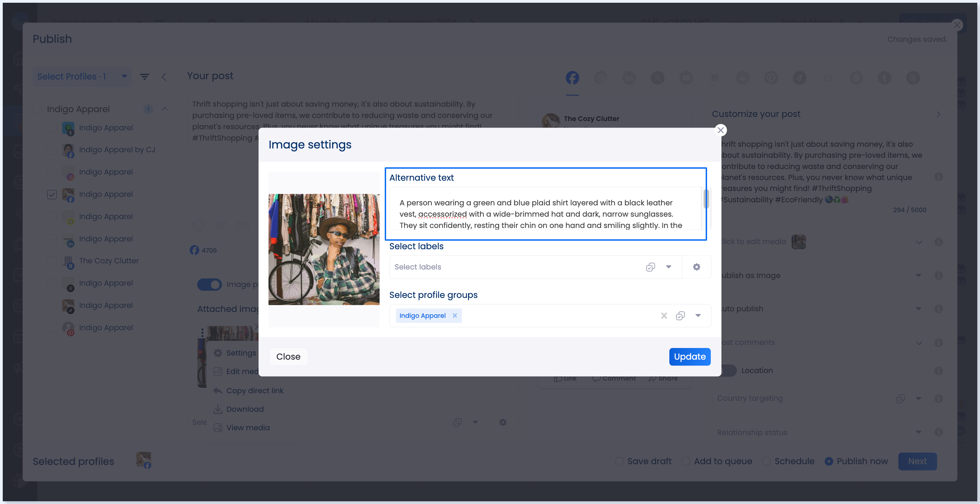Check The Cozy Clutter profile checkbox
980x504 pixels.
click(x=52, y=261)
